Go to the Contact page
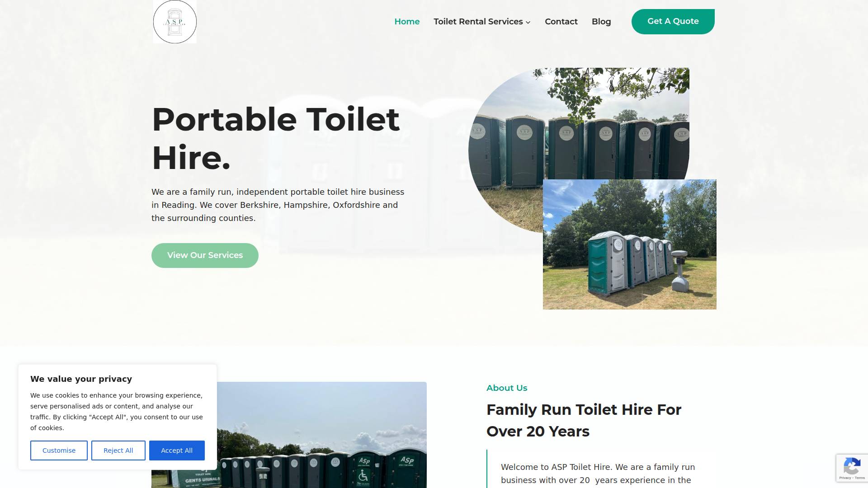 coord(561,22)
